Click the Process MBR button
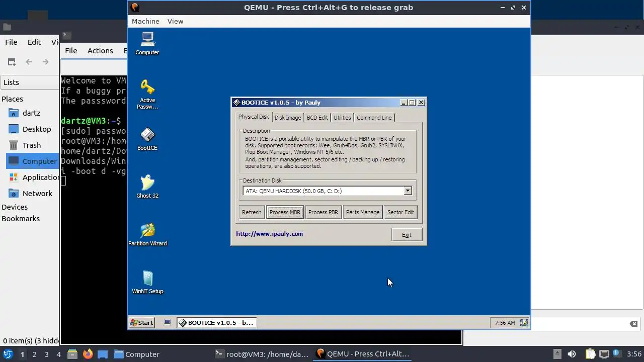This screenshot has width=644, height=362. (x=285, y=212)
